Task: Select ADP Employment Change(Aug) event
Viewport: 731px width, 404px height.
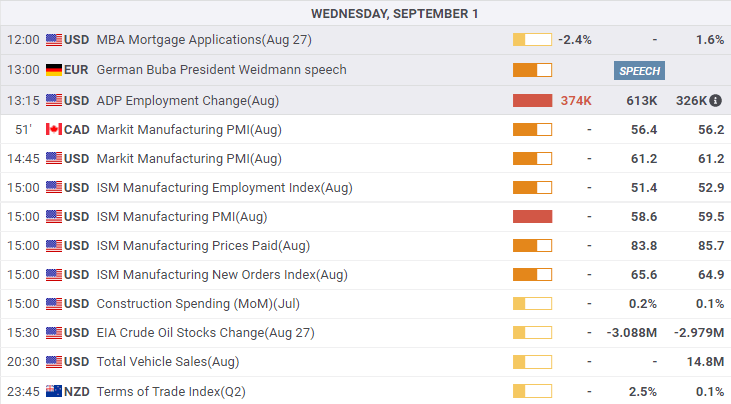Action: click(187, 100)
